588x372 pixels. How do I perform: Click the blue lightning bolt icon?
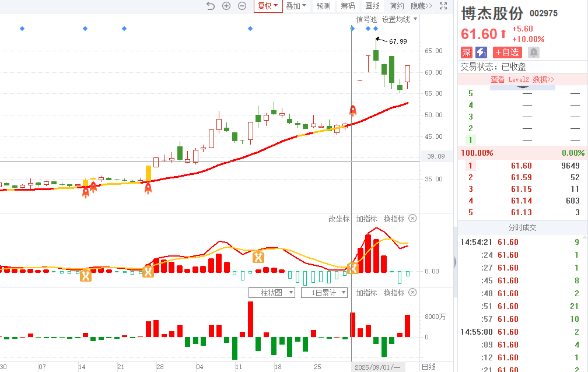[481, 52]
